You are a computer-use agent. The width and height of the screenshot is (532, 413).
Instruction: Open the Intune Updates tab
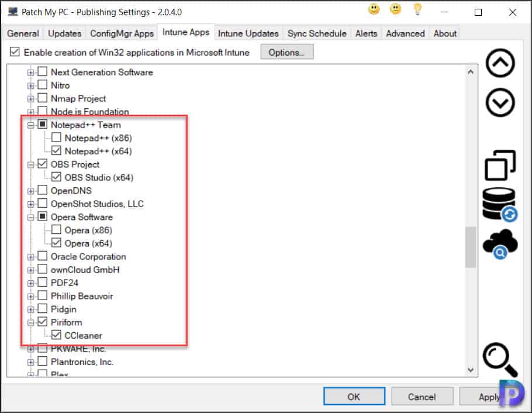[x=248, y=33]
